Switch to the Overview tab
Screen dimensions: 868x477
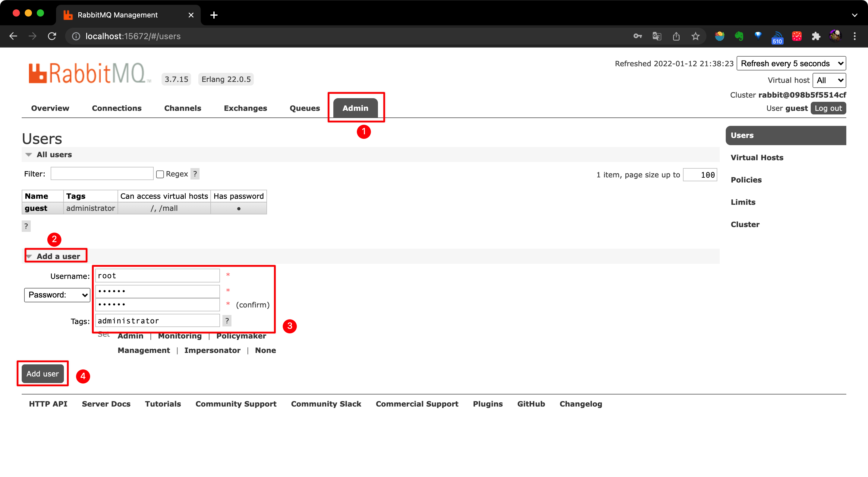50,108
